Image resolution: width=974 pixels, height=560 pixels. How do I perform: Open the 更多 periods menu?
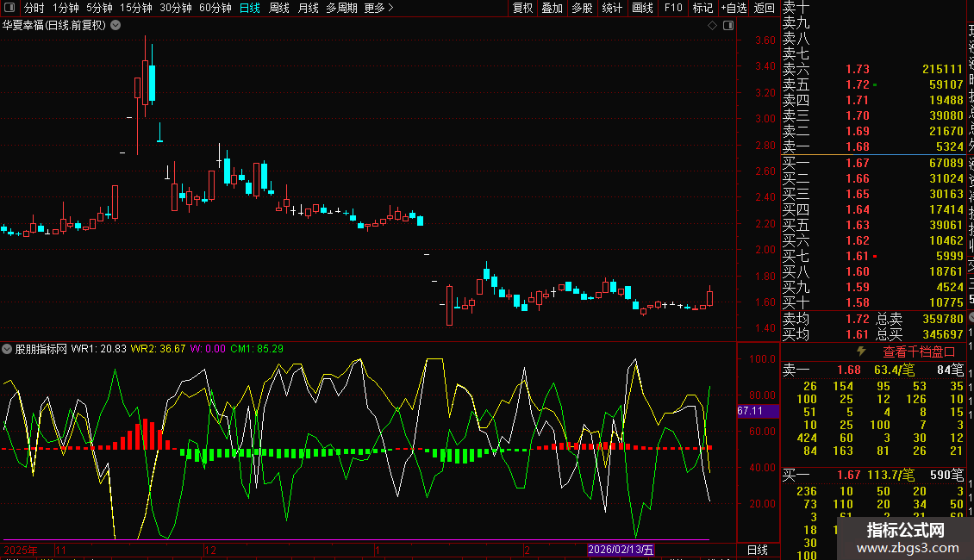click(378, 8)
